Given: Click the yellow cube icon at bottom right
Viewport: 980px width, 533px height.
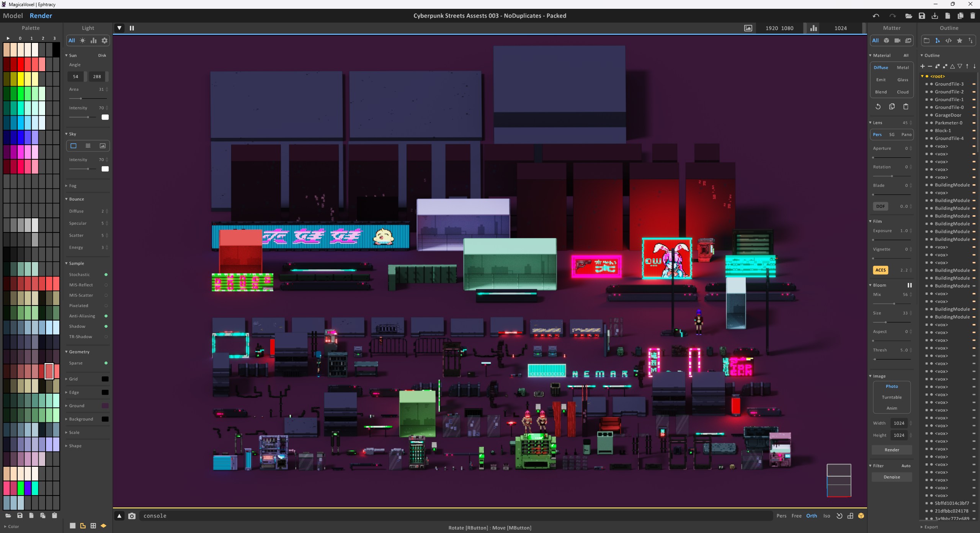Looking at the screenshot, I should point(861,516).
